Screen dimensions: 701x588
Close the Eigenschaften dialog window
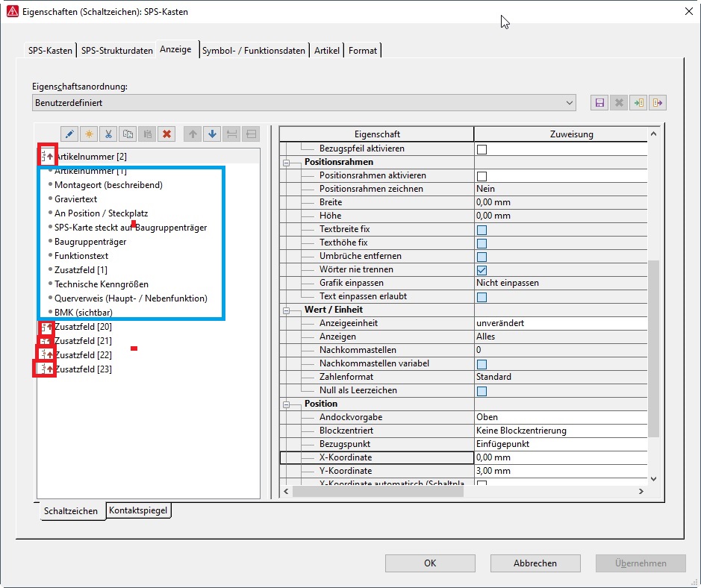pyautogui.click(x=689, y=12)
